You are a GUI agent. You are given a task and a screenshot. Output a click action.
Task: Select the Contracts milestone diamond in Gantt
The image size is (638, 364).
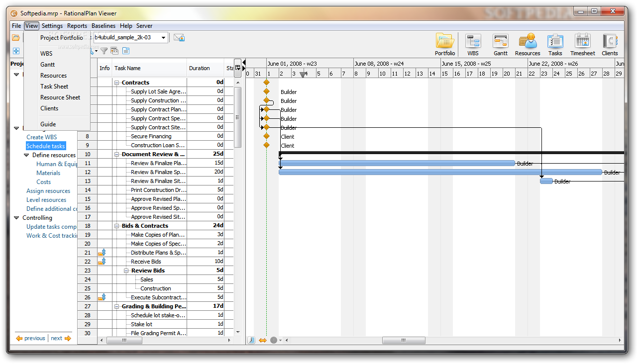tap(266, 83)
